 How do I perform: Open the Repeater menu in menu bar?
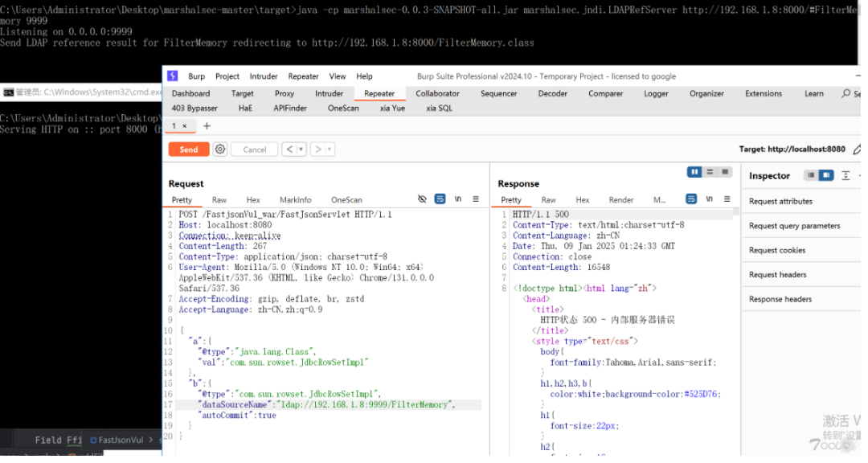(x=303, y=76)
